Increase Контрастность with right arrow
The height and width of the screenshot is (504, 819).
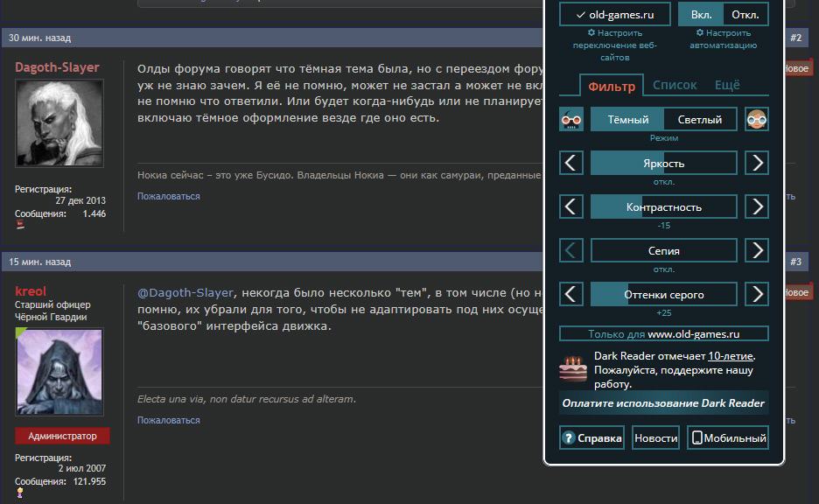pos(756,206)
